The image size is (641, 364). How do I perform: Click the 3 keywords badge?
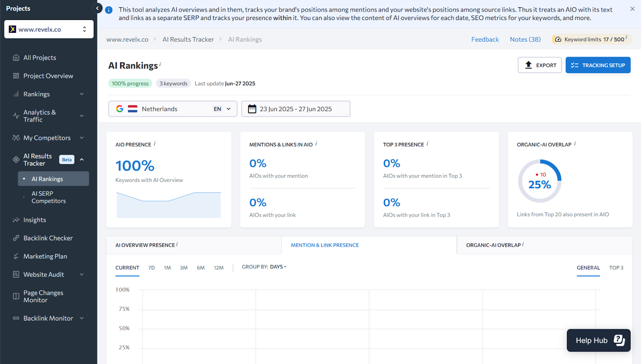[173, 83]
